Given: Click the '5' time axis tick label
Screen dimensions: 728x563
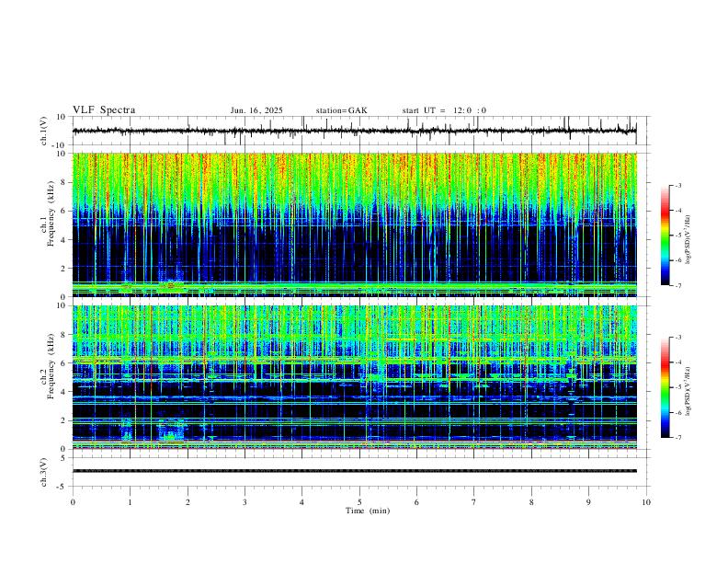Looking at the screenshot, I should [359, 502].
